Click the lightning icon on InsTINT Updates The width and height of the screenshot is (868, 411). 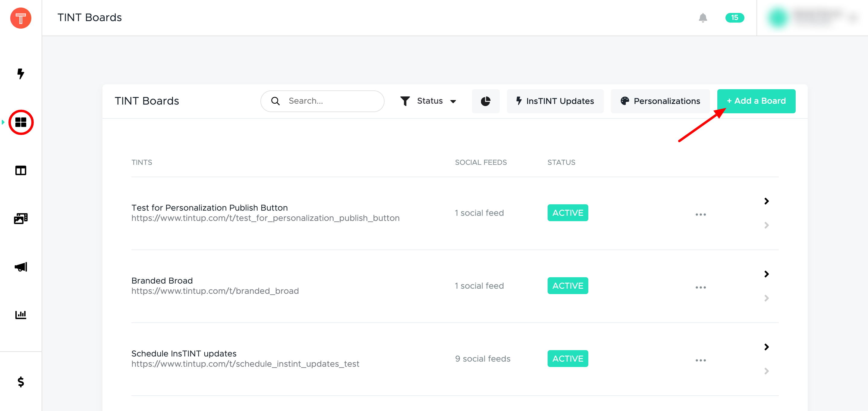[x=519, y=101]
